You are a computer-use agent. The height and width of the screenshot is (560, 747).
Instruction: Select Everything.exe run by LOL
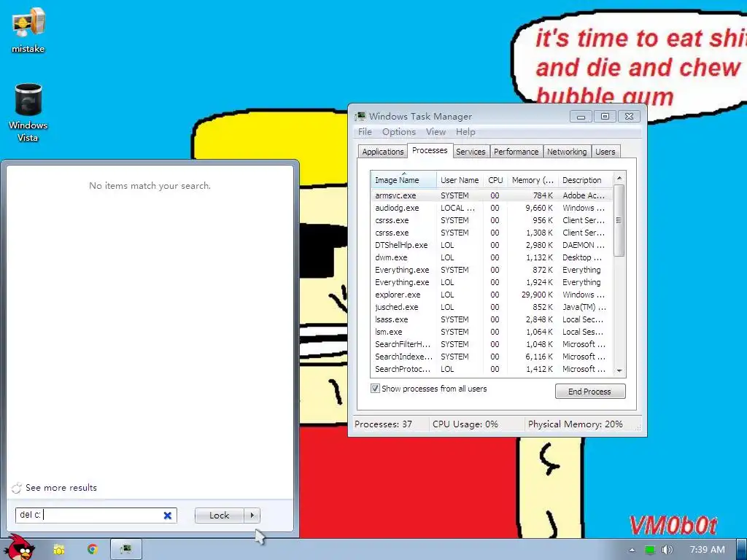tap(492, 282)
